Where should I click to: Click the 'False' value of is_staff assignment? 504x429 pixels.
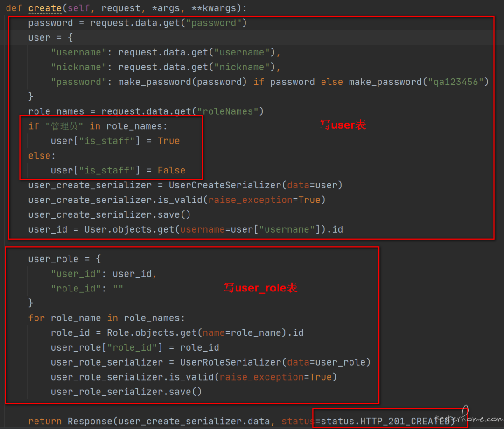[171, 171]
